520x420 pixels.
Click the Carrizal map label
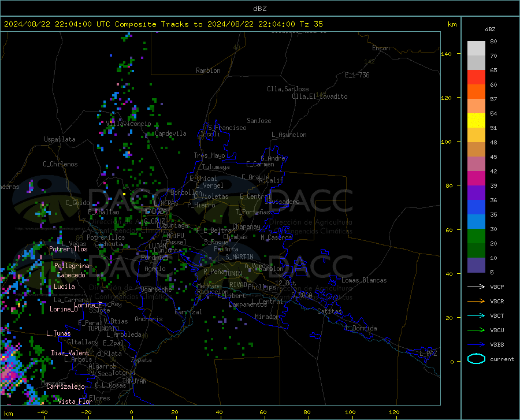point(188,312)
